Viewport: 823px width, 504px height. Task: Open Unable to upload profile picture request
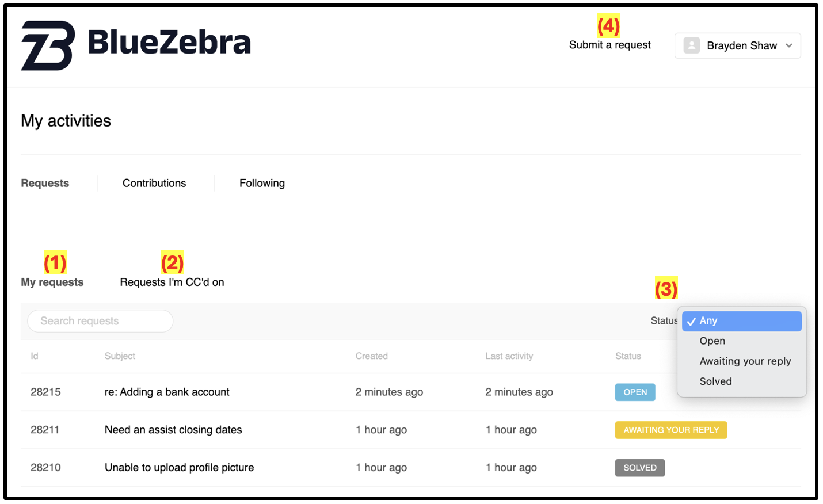point(179,468)
